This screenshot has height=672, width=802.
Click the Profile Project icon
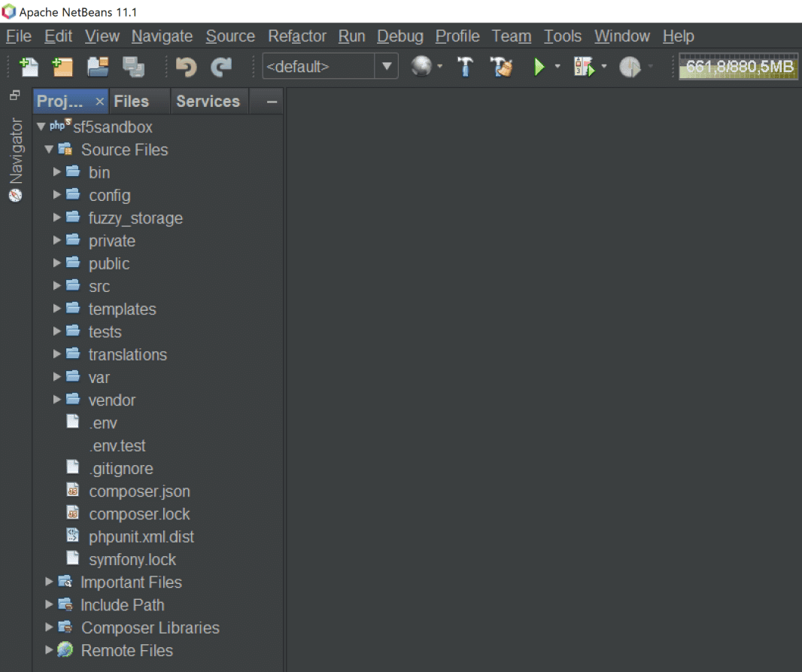click(x=630, y=66)
